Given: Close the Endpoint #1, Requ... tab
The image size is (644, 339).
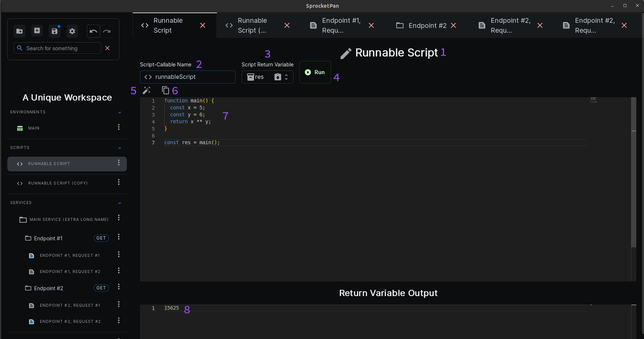Looking at the screenshot, I should coord(371,25).
